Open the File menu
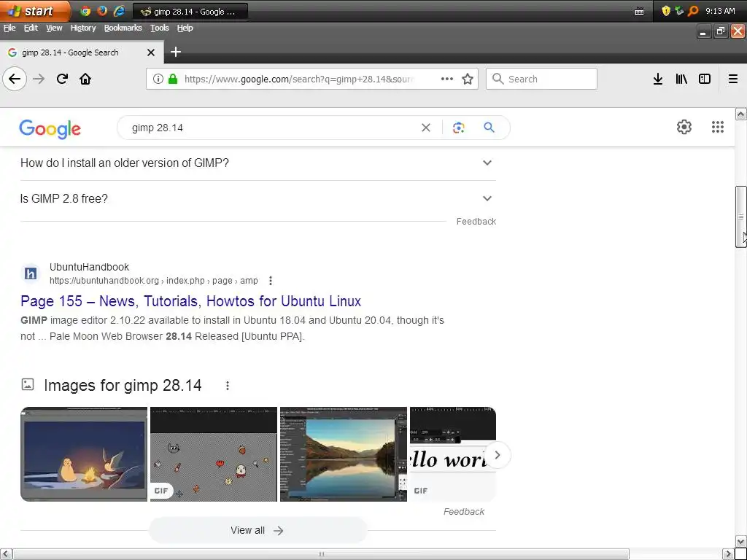The height and width of the screenshot is (560, 747). click(9, 28)
